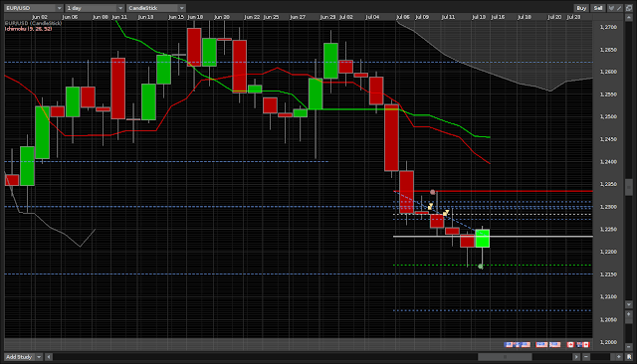Image resolution: width=637 pixels, height=364 pixels.
Task: Click the vertical scale zoom out minus
Action: click(629, 346)
